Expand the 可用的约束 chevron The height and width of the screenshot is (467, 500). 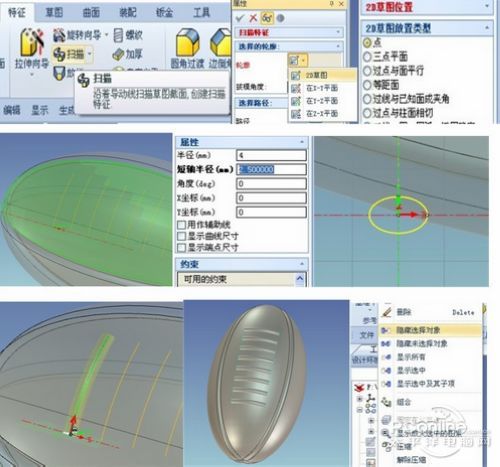[300, 279]
